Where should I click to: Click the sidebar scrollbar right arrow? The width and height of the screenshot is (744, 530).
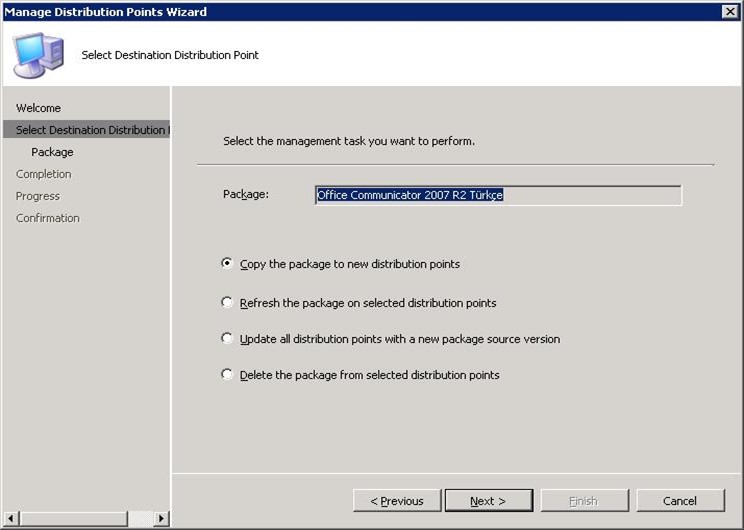[162, 519]
